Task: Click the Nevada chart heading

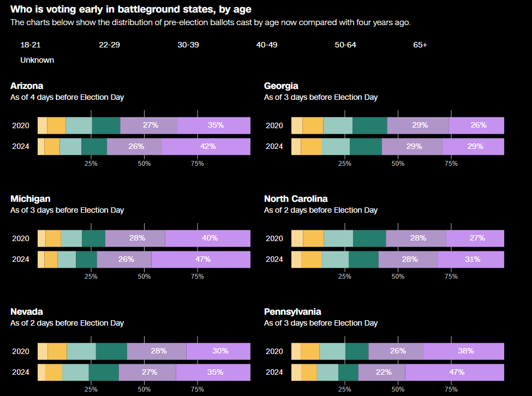Action: coord(26,311)
